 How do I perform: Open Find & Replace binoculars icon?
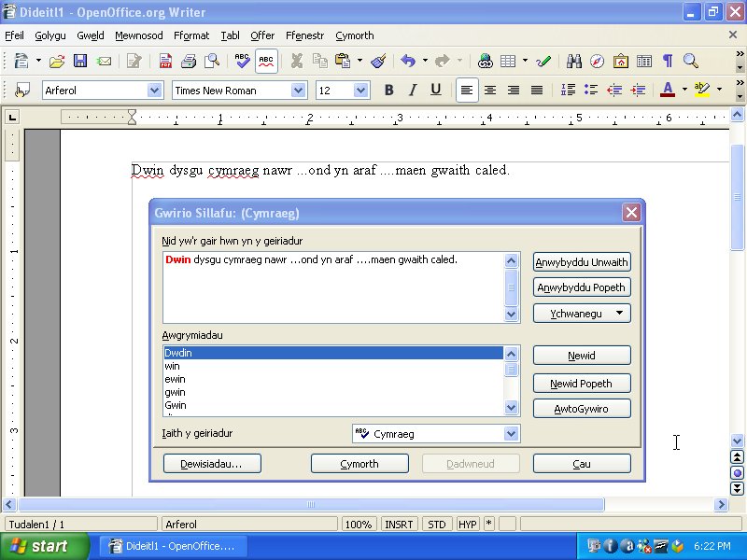point(574,61)
